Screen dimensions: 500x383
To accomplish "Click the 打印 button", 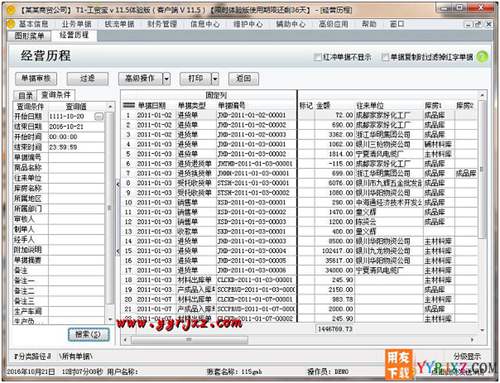I will point(196,79).
